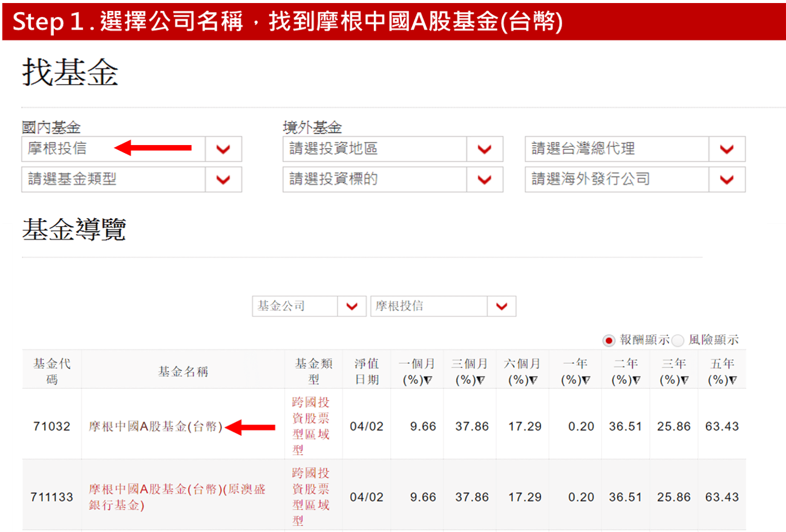Sort by the 三個月(%) arrow
786x532 pixels.
(479, 380)
